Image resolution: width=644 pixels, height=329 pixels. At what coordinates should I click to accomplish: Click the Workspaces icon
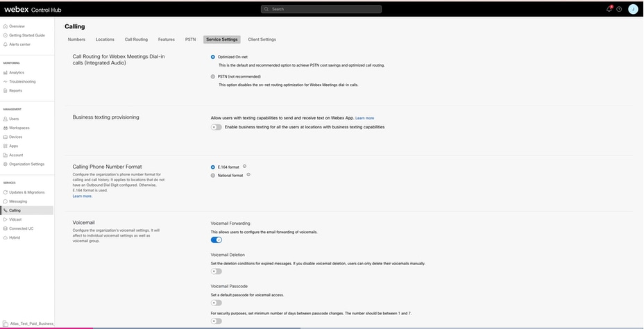pos(6,128)
